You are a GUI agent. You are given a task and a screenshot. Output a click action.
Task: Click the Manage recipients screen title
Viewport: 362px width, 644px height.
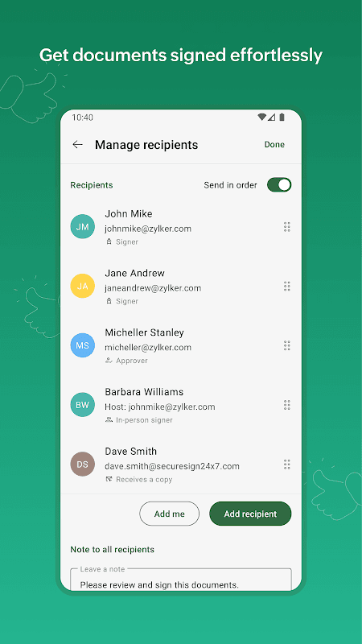tap(146, 145)
